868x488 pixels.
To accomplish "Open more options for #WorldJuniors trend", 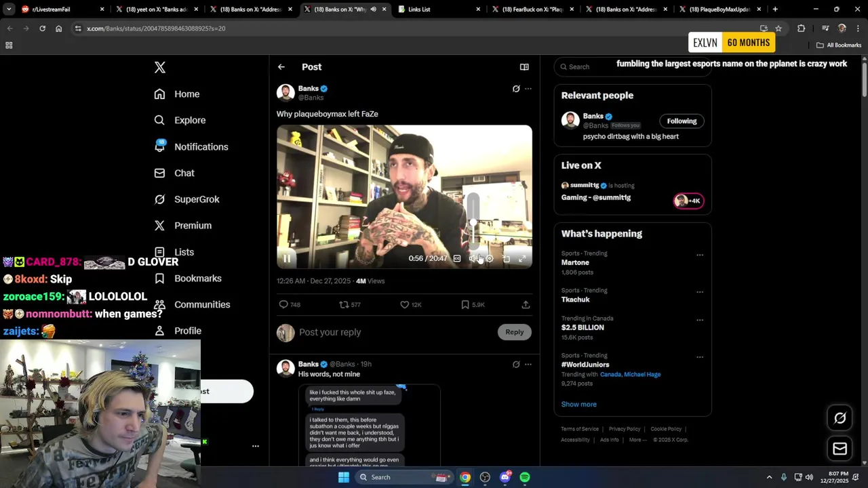I will pyautogui.click(x=700, y=357).
